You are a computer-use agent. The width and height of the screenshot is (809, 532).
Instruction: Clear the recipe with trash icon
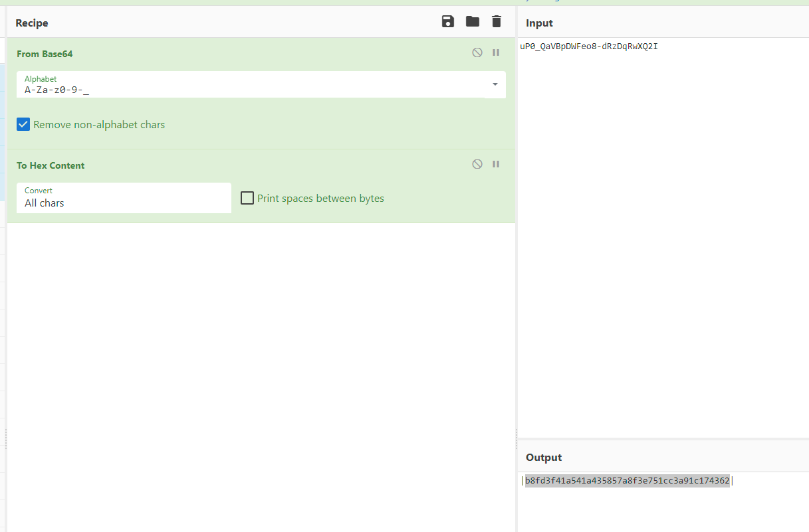click(x=496, y=22)
